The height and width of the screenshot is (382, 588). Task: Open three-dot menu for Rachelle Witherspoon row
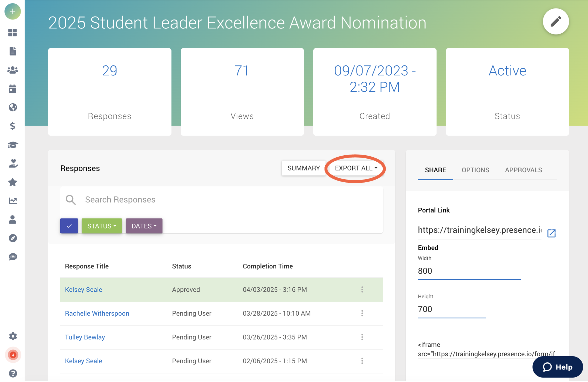point(362,314)
